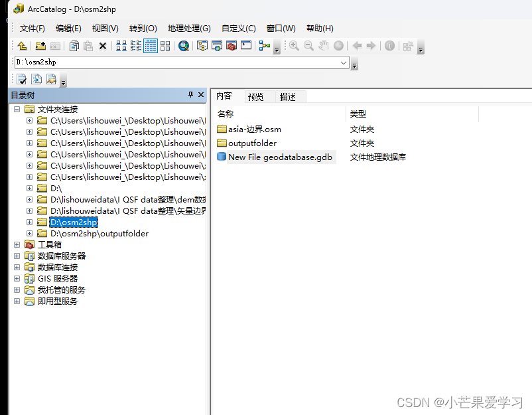The width and height of the screenshot is (532, 415).
Task: Select the 工具箱 tree item
Action: [50, 245]
